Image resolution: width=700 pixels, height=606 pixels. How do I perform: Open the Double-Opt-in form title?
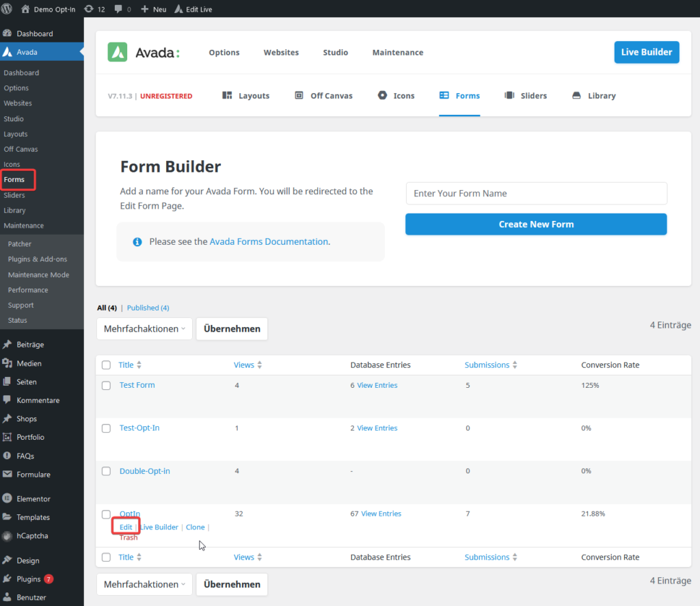(145, 471)
